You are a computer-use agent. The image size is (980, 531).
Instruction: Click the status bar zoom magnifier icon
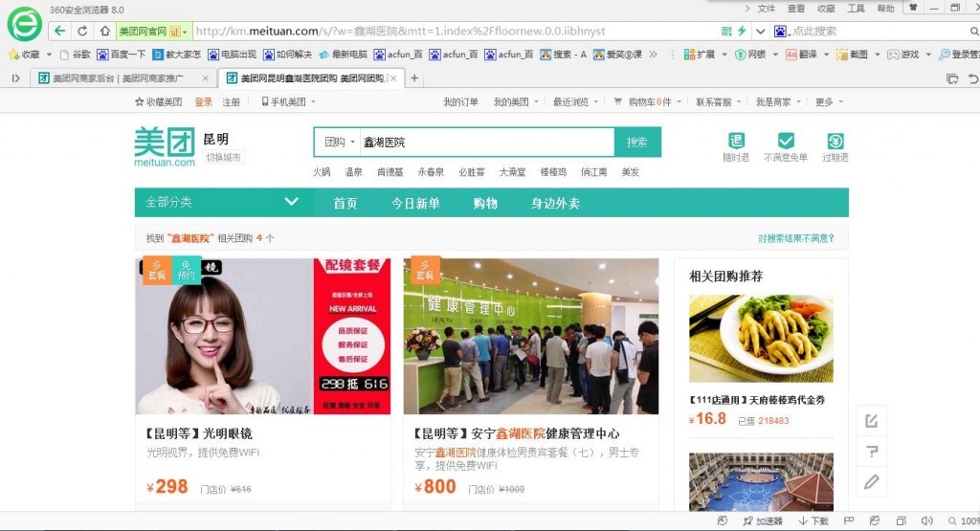tap(952, 521)
